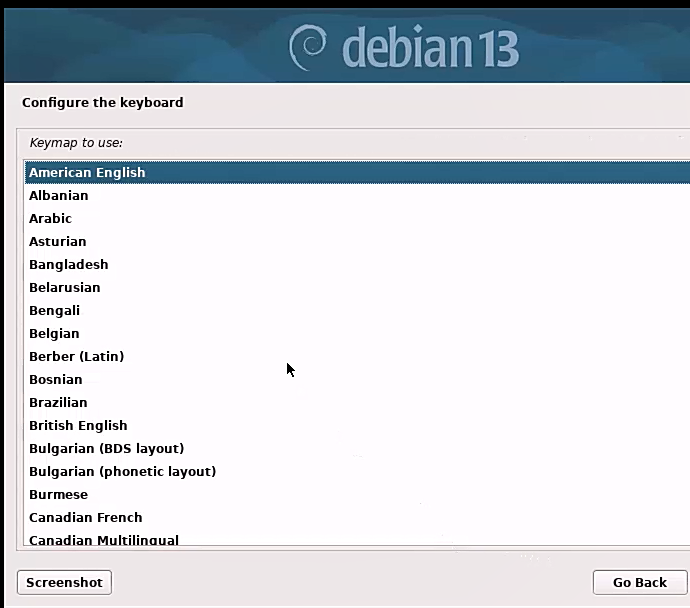690x608 pixels.
Task: Select the Bangladesh keymap
Action: tap(68, 264)
